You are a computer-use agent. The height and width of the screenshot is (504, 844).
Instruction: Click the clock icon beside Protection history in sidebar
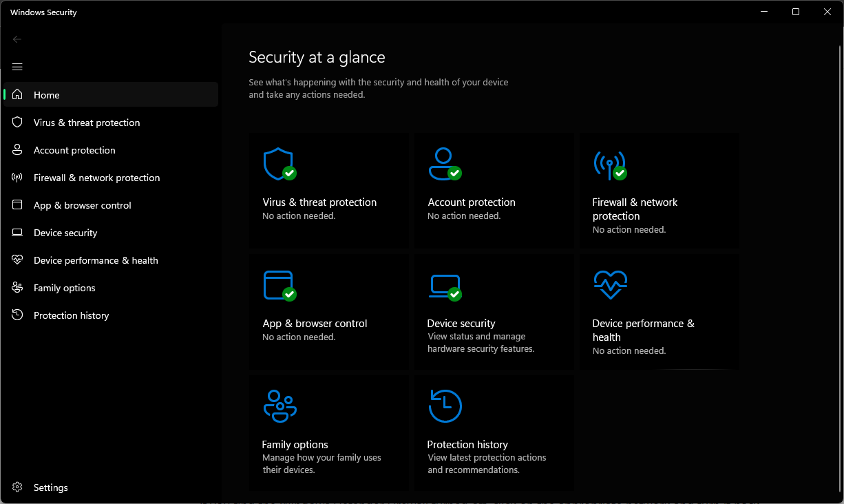coord(17,315)
